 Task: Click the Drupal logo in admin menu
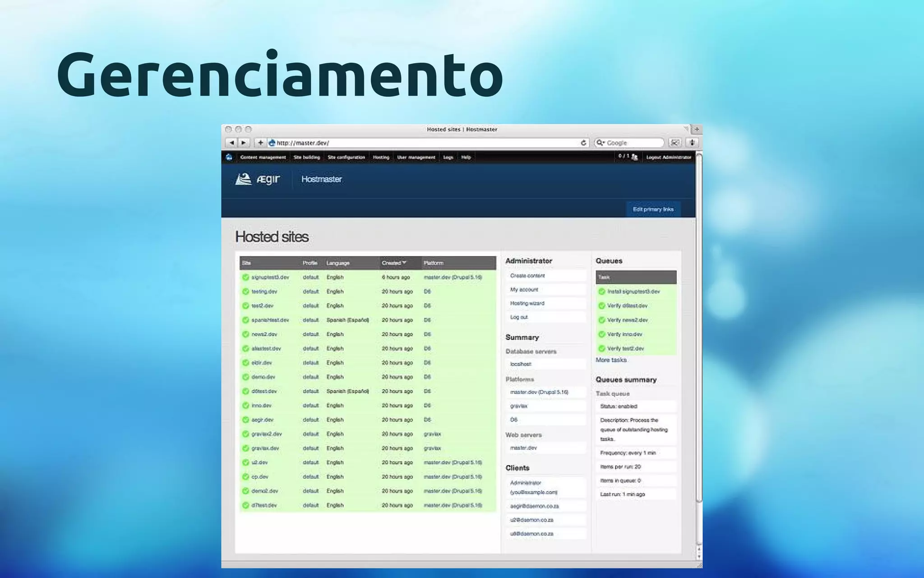(x=229, y=157)
